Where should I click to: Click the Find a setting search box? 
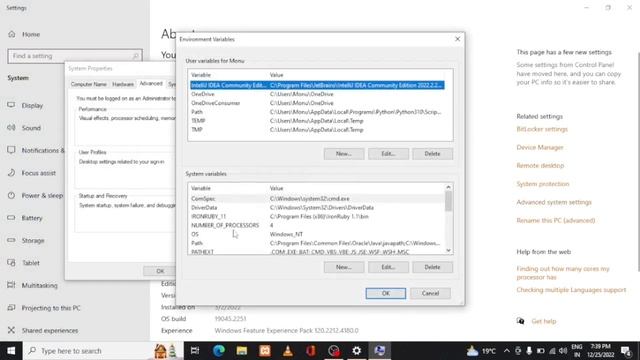(x=75, y=56)
